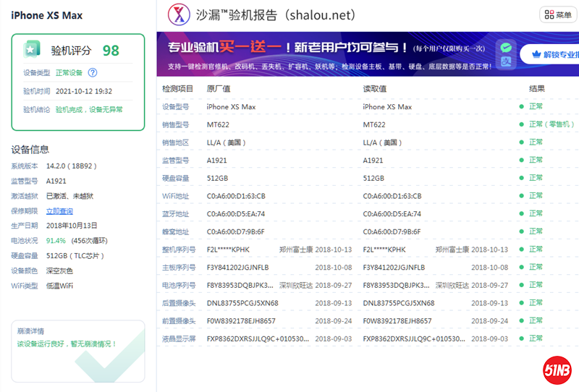
Task: Click the green star score badge icon
Action: [x=31, y=49]
